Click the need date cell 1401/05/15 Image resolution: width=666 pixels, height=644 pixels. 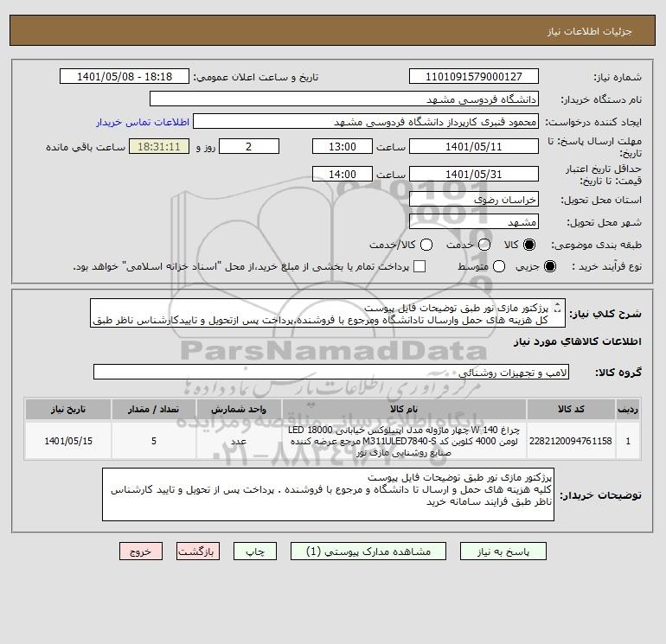coord(68,441)
